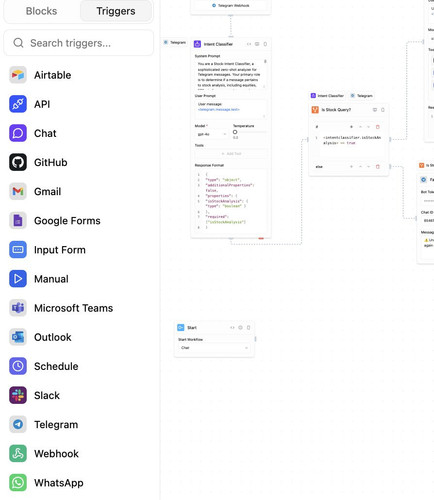434x500 pixels.
Task: Delete the else condition row
Action: (x=378, y=166)
